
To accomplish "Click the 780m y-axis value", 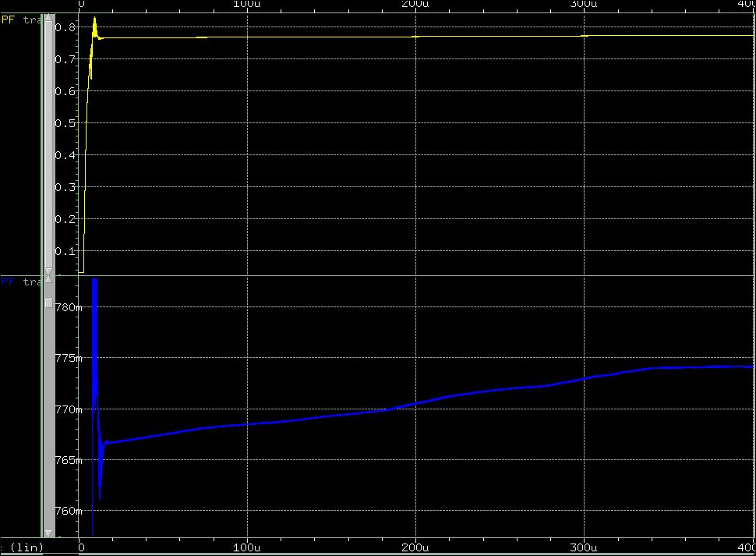I will pos(69,307).
